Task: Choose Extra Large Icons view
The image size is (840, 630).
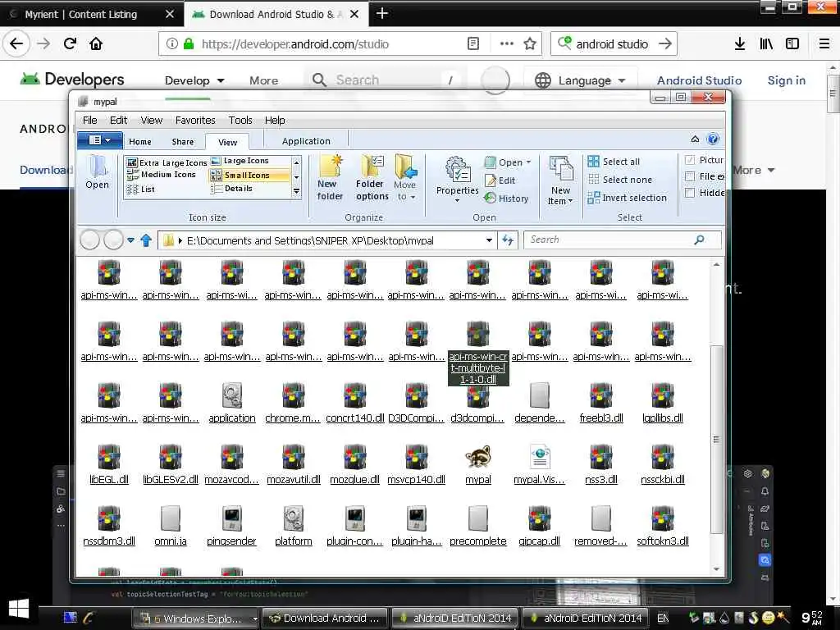Action: coord(166,162)
